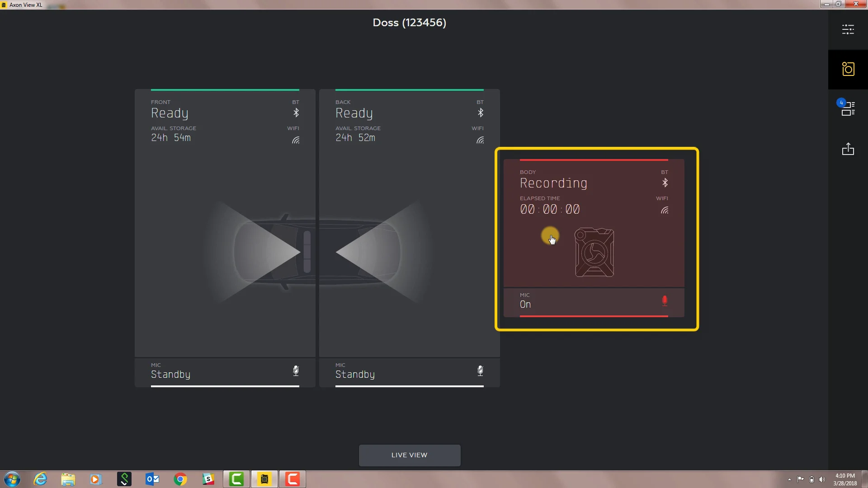The height and width of the screenshot is (488, 868).
Task: Click the Bluetooth icon on Front camera card
Action: [x=296, y=113]
